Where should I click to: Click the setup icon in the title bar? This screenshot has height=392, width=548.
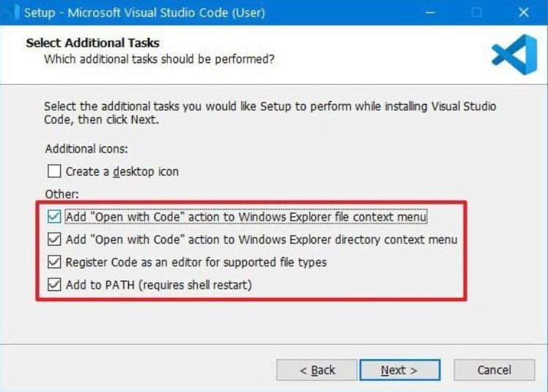(10, 12)
